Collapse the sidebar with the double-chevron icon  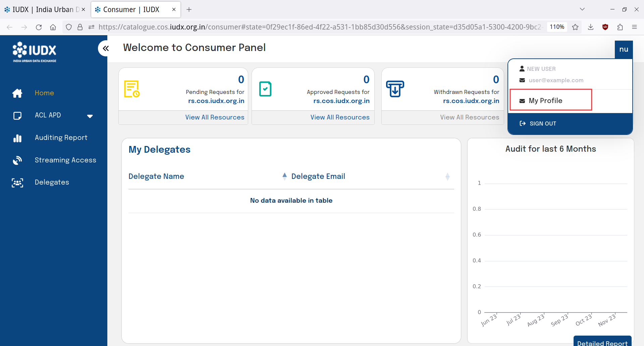click(x=106, y=48)
